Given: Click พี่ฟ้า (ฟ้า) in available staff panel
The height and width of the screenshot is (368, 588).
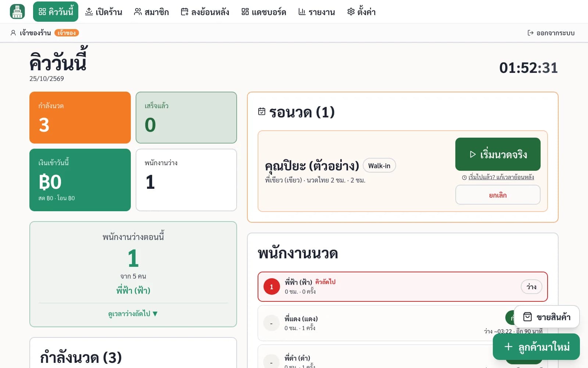Looking at the screenshot, I should (x=133, y=290).
